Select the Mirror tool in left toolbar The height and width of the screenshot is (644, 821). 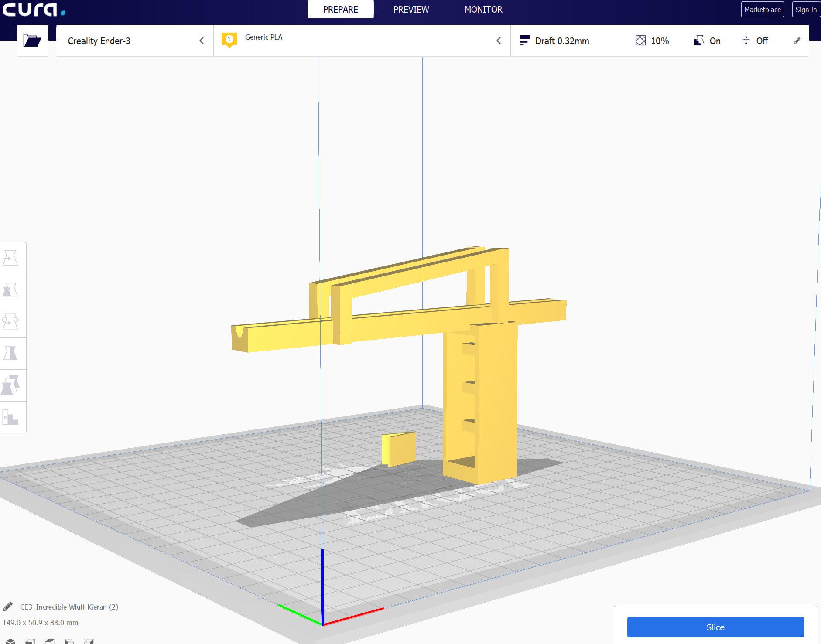click(x=10, y=354)
